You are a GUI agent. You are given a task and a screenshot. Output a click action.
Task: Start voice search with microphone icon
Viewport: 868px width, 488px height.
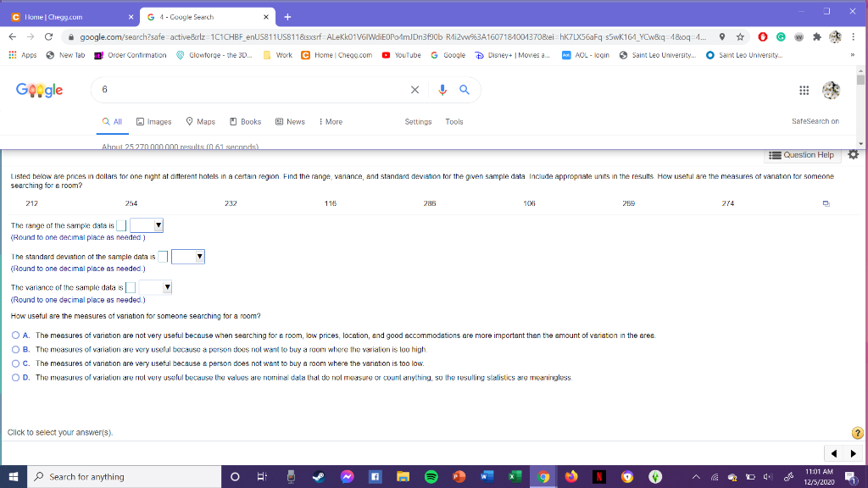click(442, 90)
